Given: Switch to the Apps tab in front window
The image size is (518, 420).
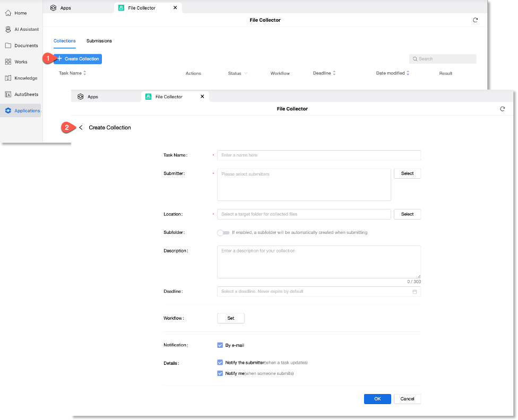Looking at the screenshot, I should [x=92, y=97].
